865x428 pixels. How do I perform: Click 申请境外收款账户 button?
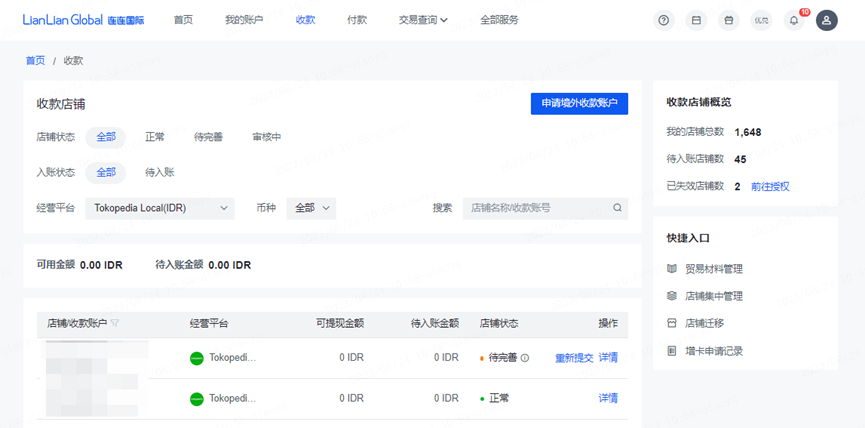[x=579, y=104]
